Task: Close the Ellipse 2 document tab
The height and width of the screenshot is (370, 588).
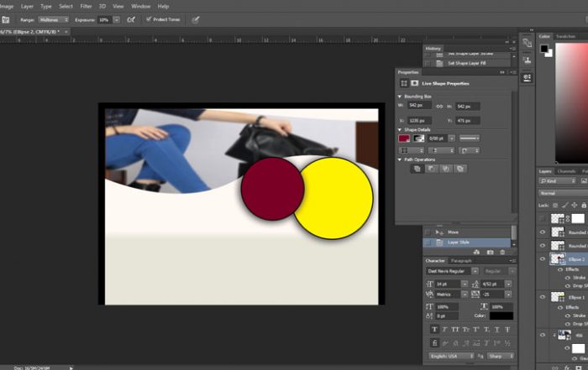Action: click(66, 32)
